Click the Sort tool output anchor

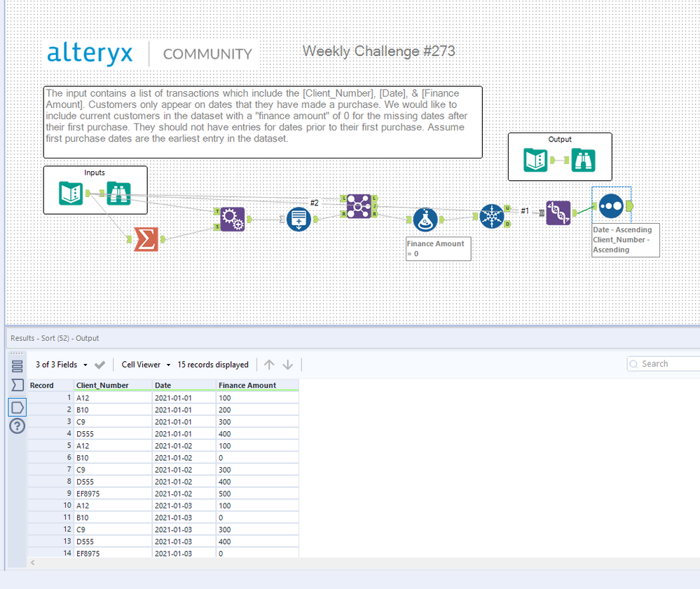[x=629, y=206]
